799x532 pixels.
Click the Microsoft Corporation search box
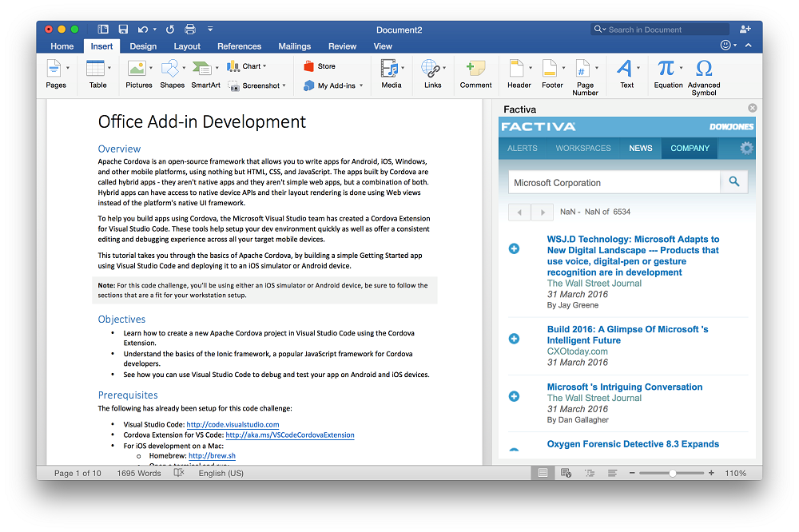614,182
